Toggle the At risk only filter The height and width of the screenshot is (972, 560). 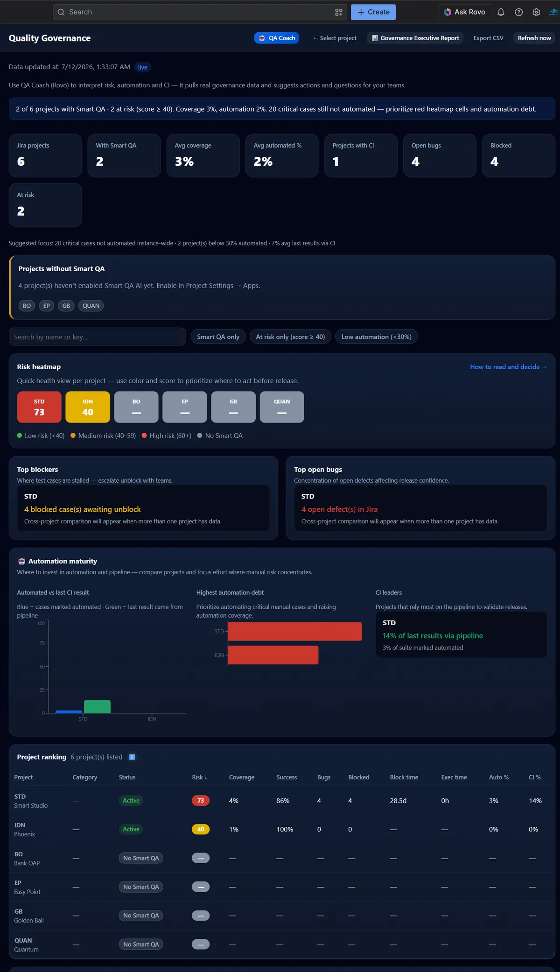point(290,337)
